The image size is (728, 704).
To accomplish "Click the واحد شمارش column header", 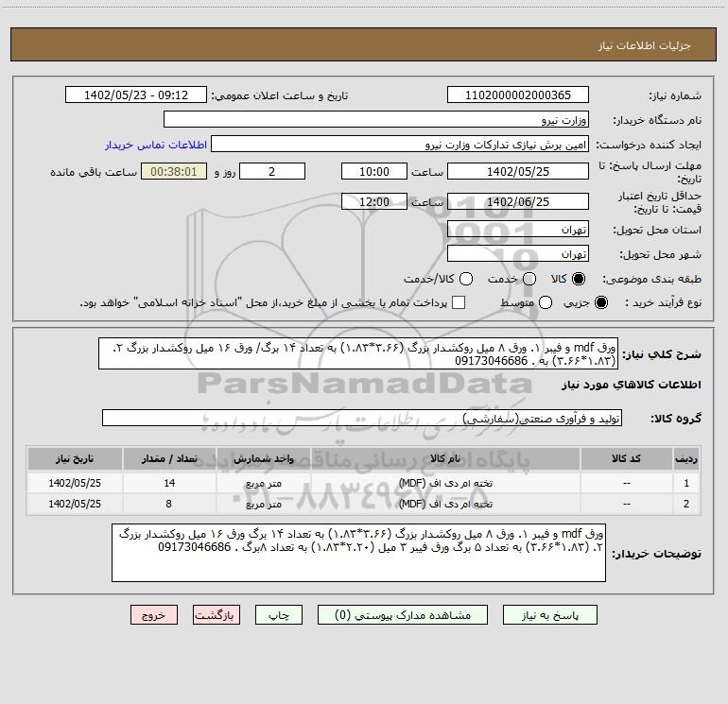I will (x=263, y=459).
